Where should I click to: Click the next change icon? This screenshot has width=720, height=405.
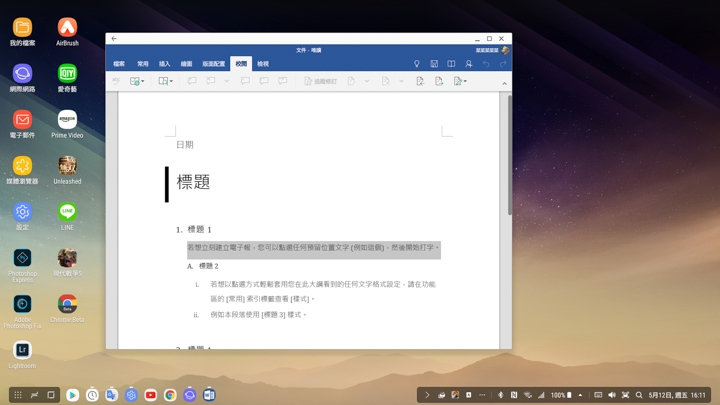click(x=439, y=81)
